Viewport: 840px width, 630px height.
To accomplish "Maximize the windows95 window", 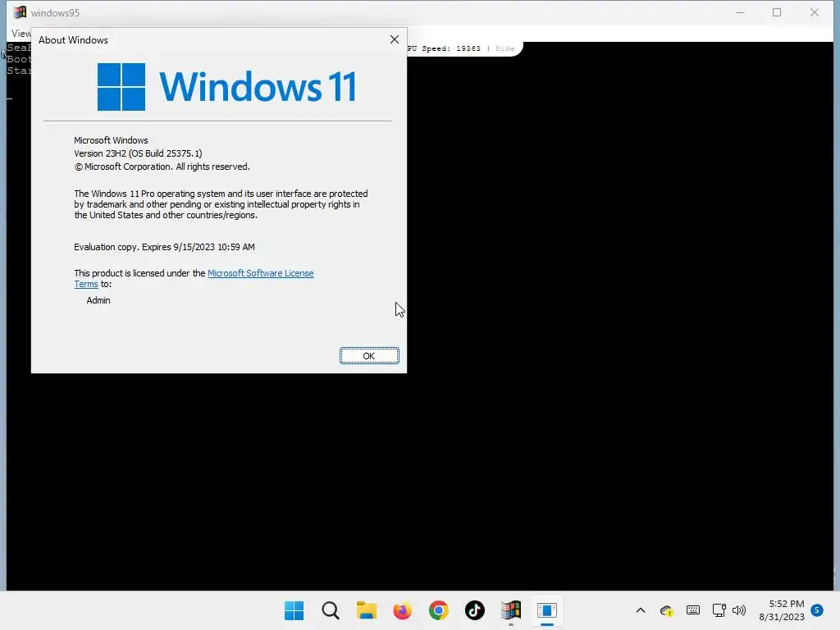I will tap(777, 12).
